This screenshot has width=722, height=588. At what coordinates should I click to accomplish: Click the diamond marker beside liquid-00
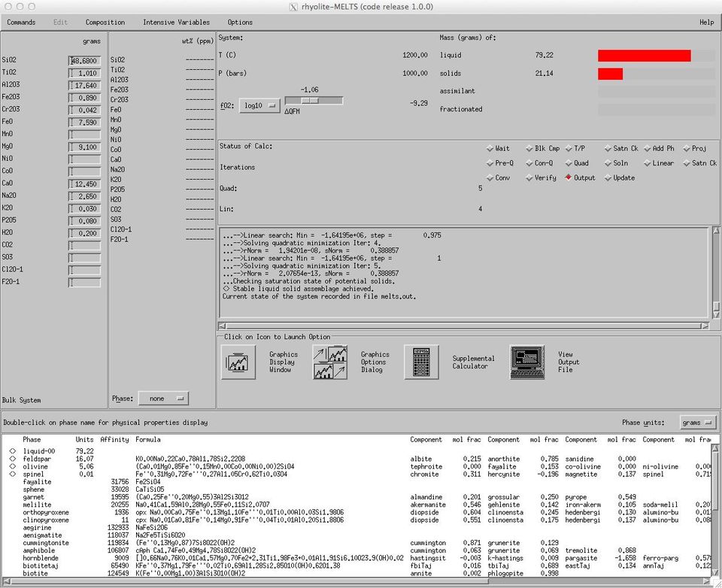pos(12,450)
